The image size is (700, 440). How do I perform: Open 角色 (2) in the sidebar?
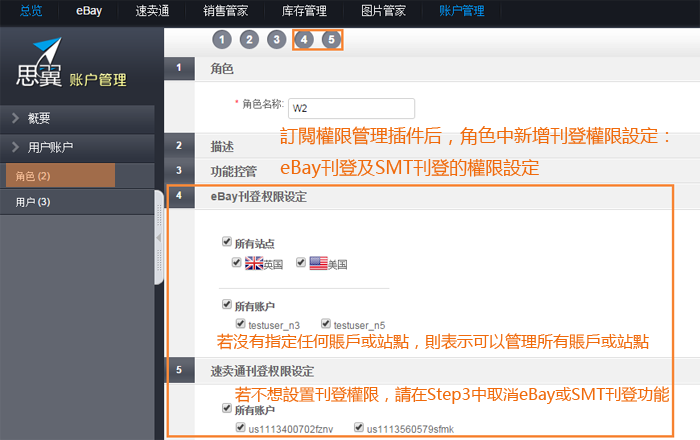pyautogui.click(x=60, y=175)
